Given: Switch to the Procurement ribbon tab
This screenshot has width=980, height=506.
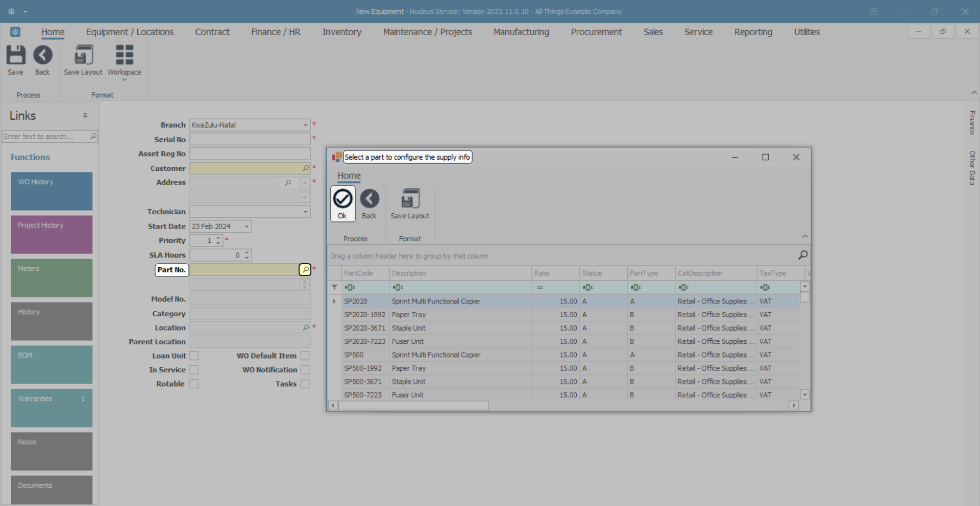Looking at the screenshot, I should [x=596, y=32].
